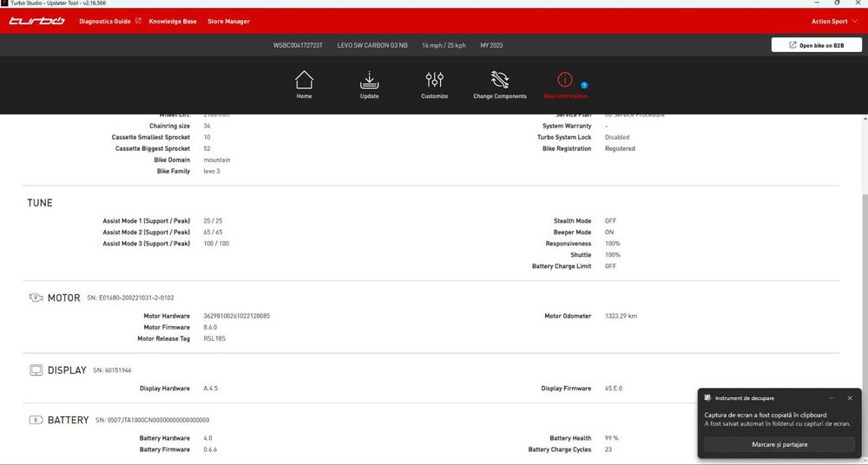Image resolution: width=868 pixels, height=465 pixels.
Task: Click the snipping tool icon in notification
Action: (x=707, y=398)
